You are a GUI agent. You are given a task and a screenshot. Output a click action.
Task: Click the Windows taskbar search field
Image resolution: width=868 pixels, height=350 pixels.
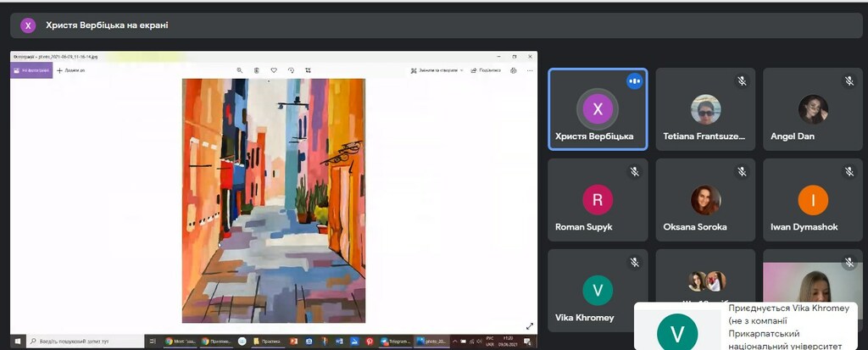click(85, 342)
